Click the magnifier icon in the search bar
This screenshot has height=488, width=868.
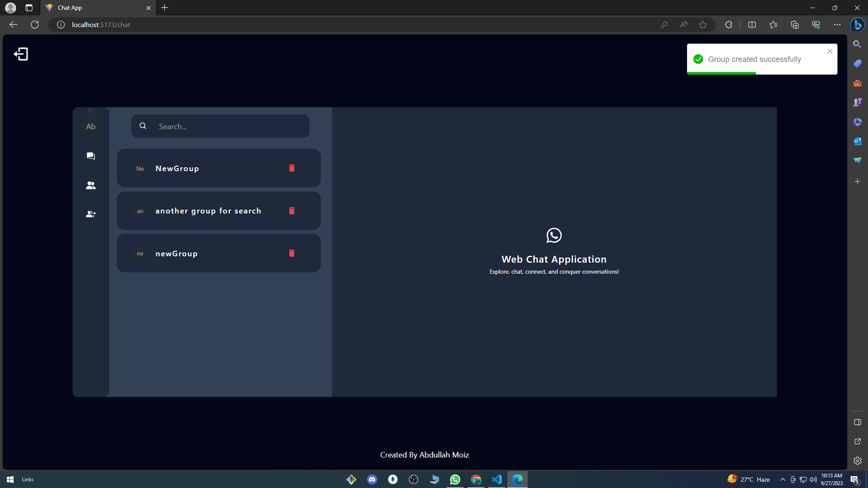pyautogui.click(x=143, y=126)
